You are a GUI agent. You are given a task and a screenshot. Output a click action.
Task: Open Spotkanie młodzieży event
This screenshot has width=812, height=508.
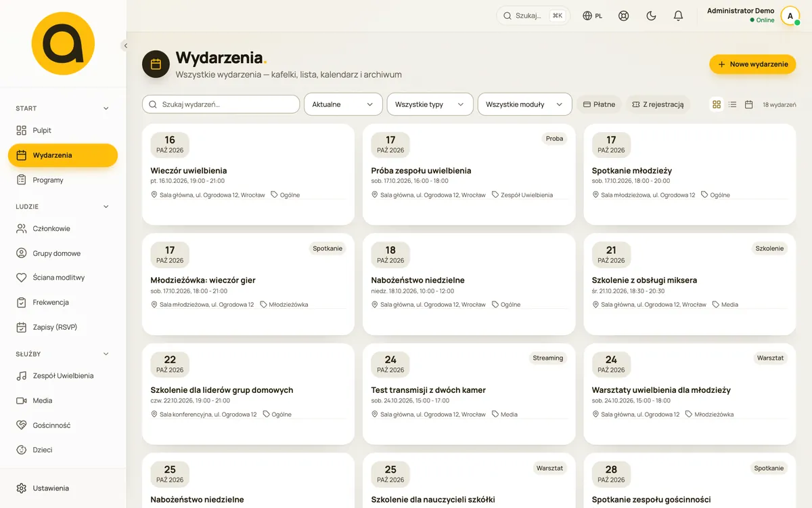point(690,174)
